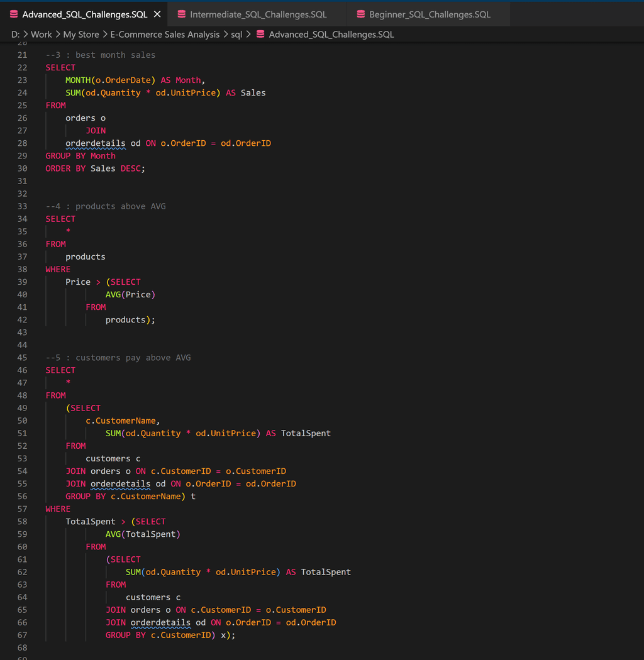The height and width of the screenshot is (660, 644).
Task: Click the asterisk on line 35
Action: click(x=68, y=231)
